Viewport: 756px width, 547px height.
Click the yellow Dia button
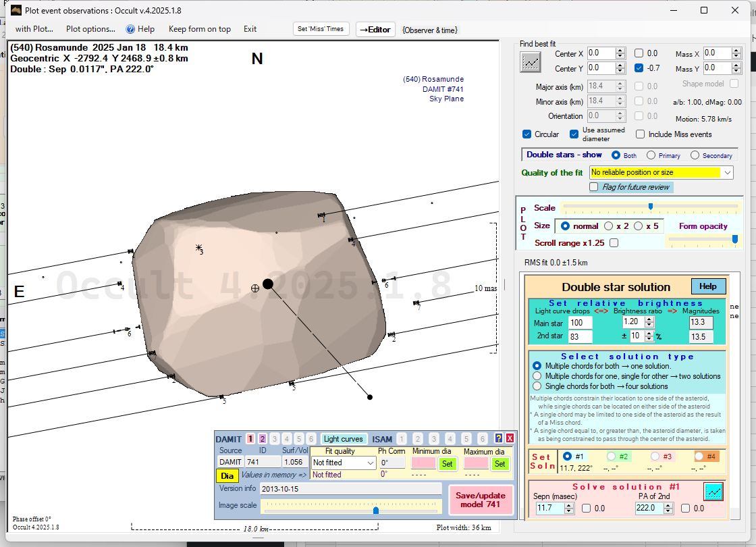point(227,475)
